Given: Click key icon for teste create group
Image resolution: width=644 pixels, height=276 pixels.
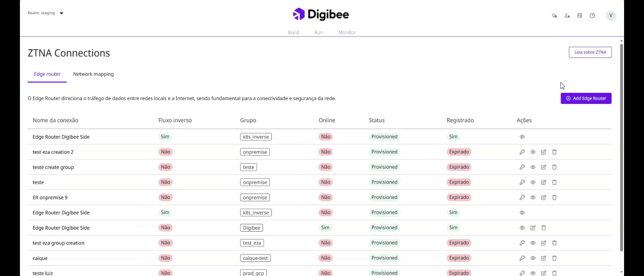Looking at the screenshot, I should coord(522,167).
